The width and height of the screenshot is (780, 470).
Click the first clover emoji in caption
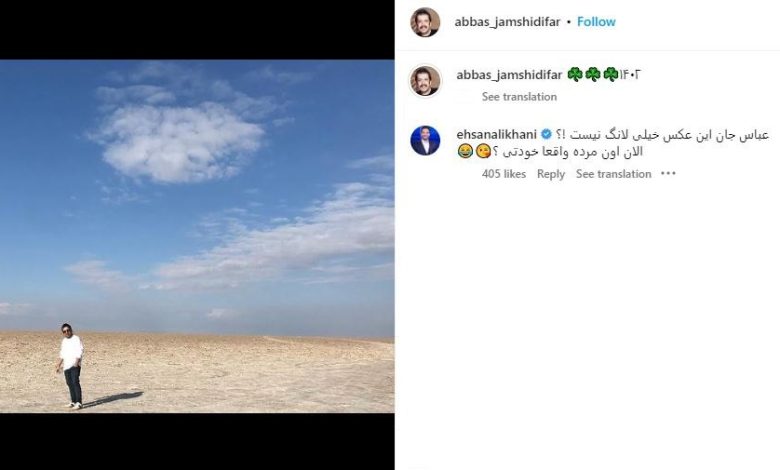coord(575,75)
